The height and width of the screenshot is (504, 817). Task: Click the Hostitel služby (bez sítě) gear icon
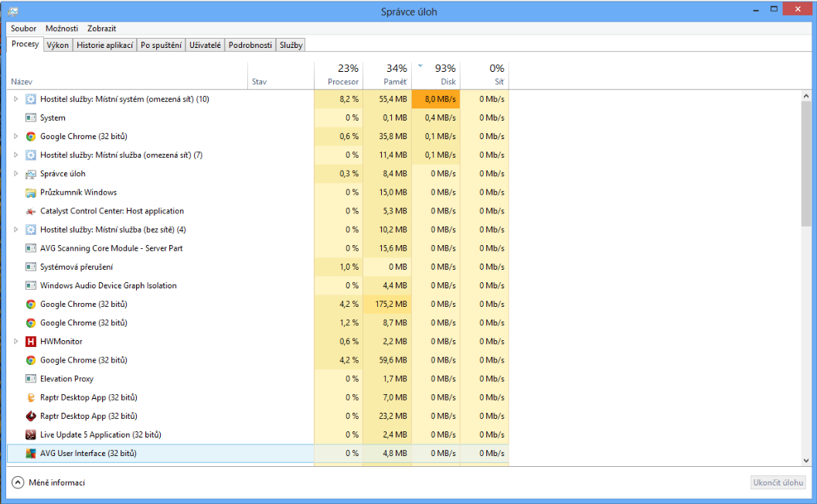[31, 230]
